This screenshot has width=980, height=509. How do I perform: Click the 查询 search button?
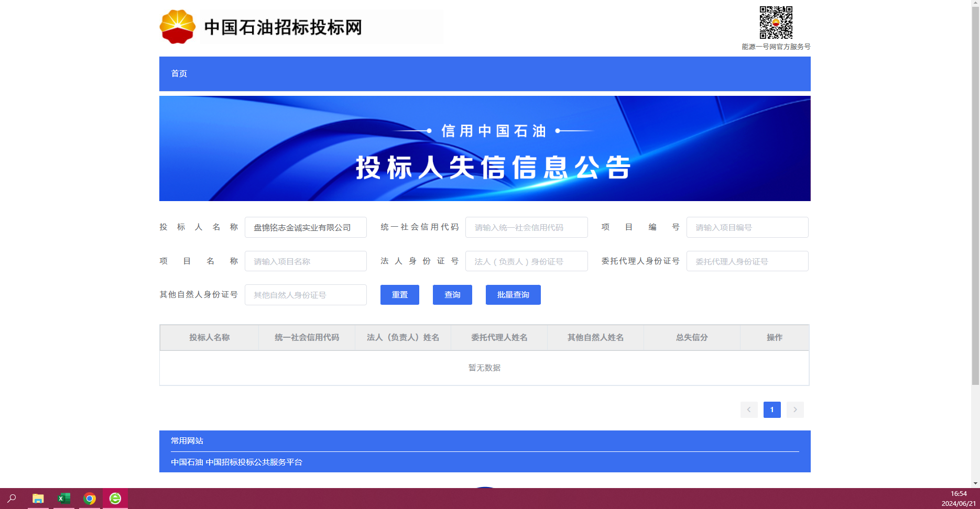452,295
